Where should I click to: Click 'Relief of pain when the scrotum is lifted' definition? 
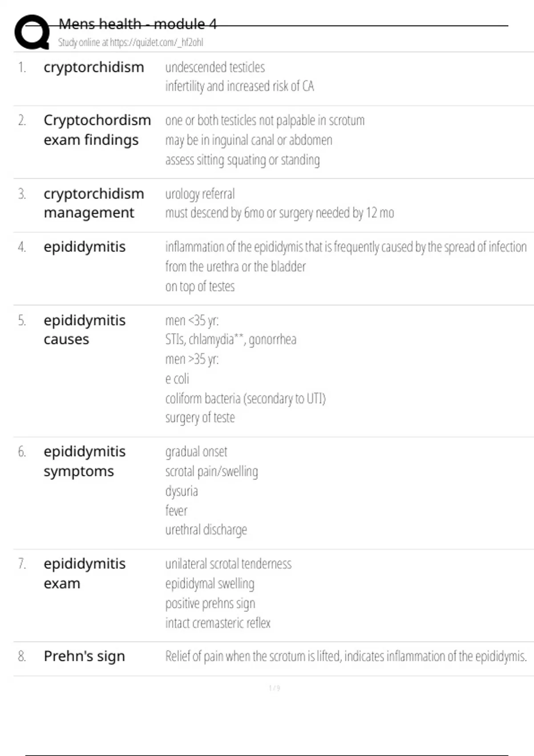pos(346,656)
